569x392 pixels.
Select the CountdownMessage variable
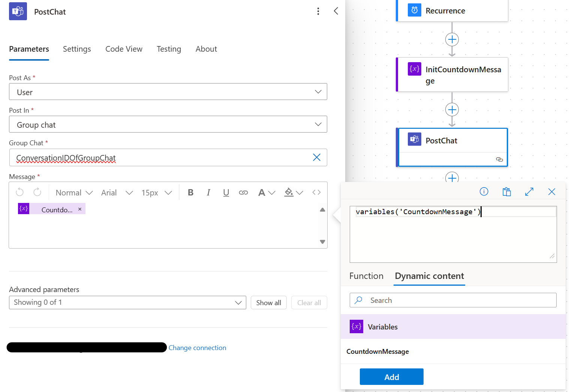pos(377,352)
